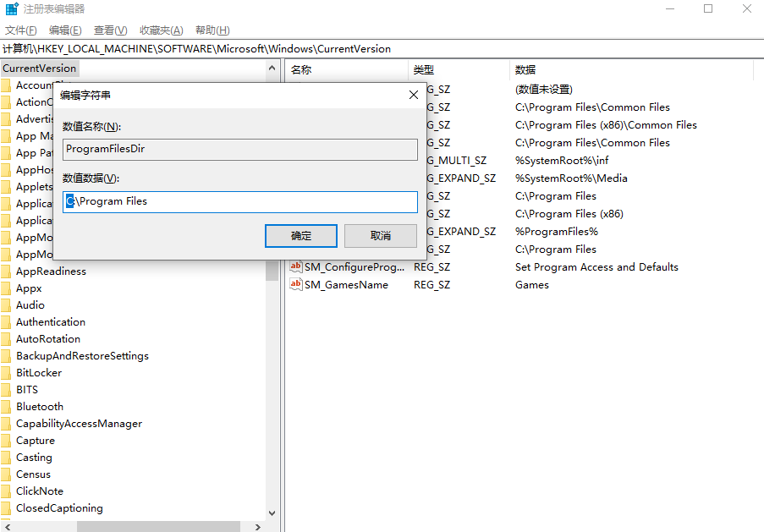
Task: Click the tree pane scroll-up arrow
Action: pyautogui.click(x=272, y=69)
